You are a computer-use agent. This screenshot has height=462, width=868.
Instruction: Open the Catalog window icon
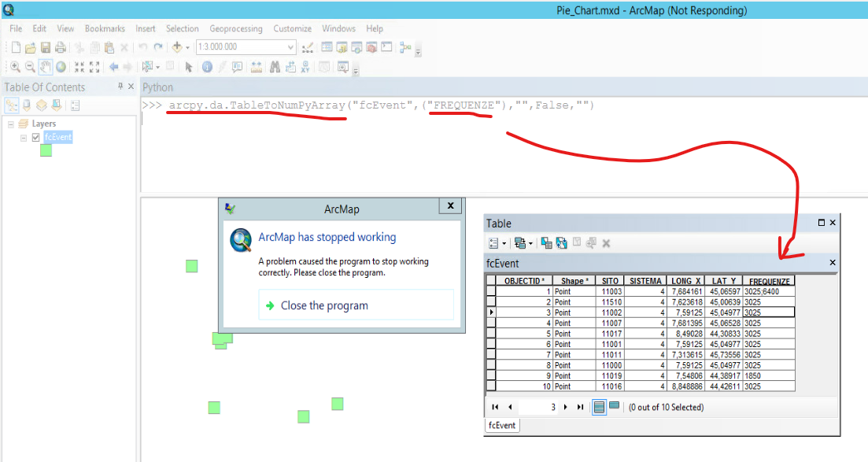pos(342,47)
